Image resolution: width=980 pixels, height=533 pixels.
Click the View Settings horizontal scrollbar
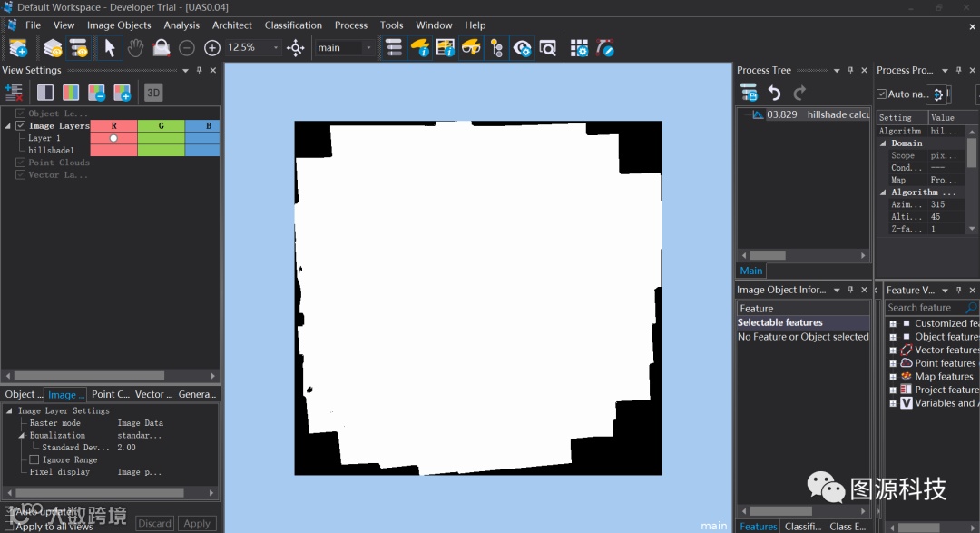[x=89, y=376]
